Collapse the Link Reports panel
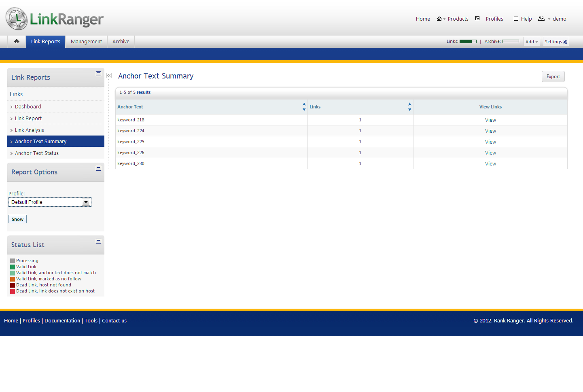This screenshot has height=392, width=583. [98, 74]
